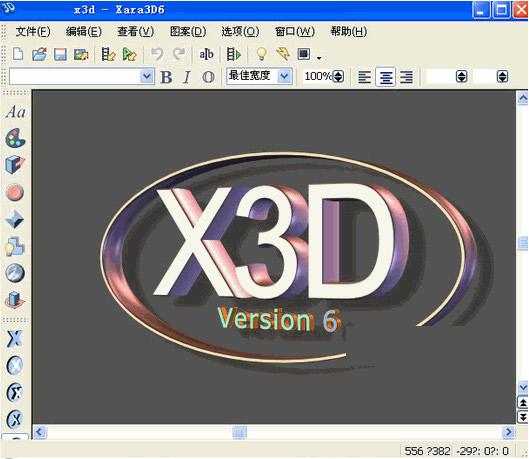Click the export image icon next to Save

81,54
